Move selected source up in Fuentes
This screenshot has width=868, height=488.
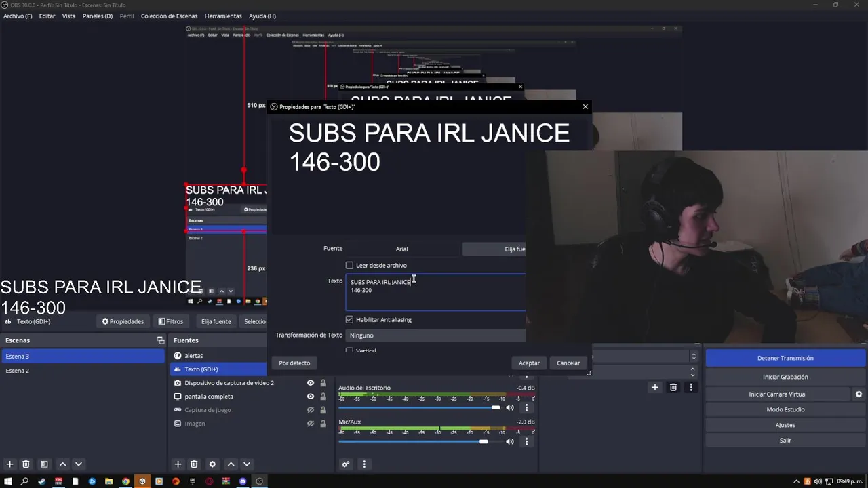[231, 464]
